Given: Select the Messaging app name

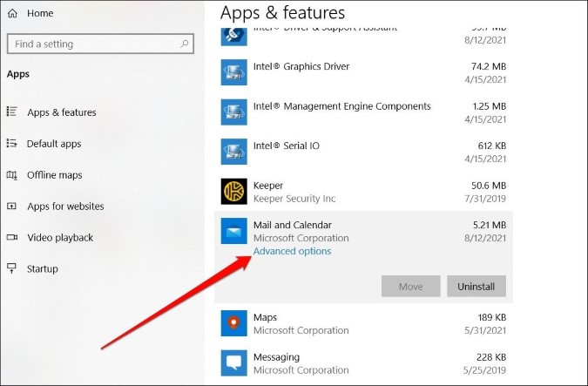Looking at the screenshot, I should 276,357.
